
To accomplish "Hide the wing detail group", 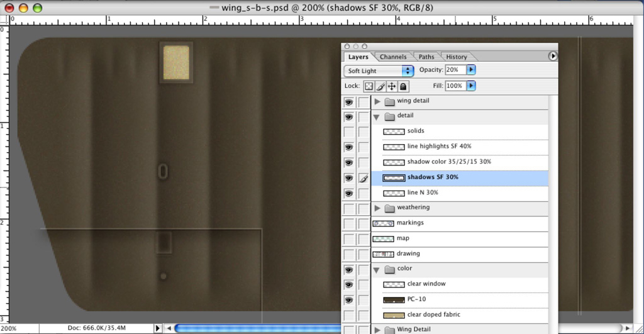I will click(348, 102).
